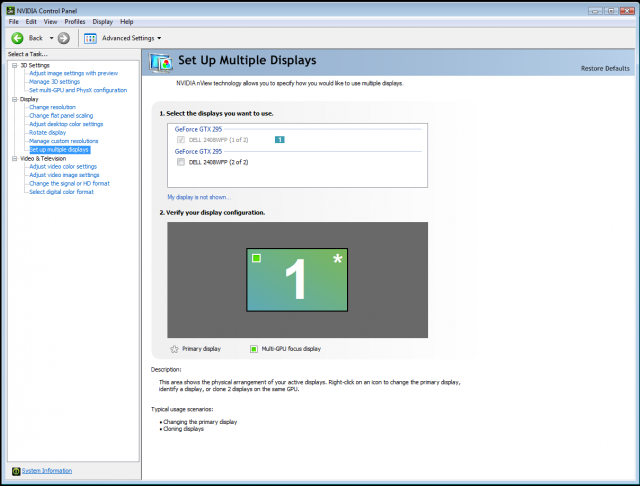Click the green Back arrow icon
This screenshot has width=640, height=486.
[17, 38]
